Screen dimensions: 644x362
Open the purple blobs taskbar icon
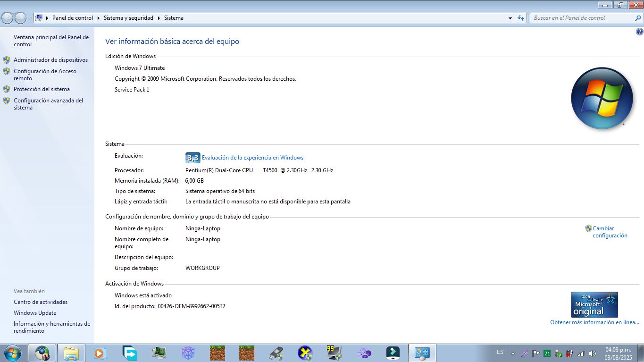point(364,353)
